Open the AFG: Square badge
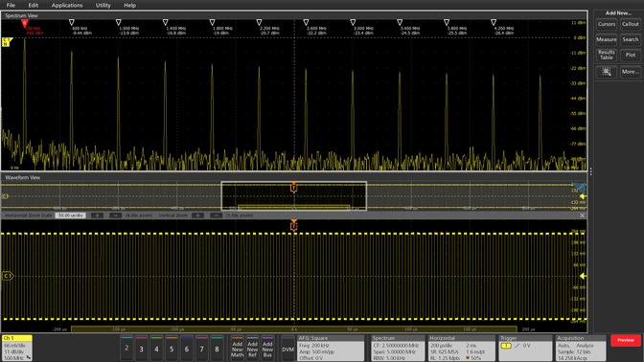The height and width of the screenshot is (362, 644). [331, 348]
